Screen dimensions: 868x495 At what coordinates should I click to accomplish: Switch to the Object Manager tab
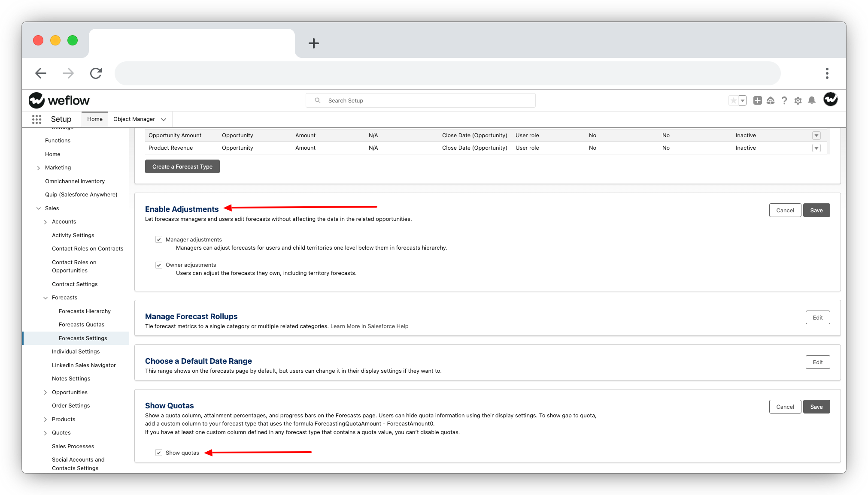[134, 119]
